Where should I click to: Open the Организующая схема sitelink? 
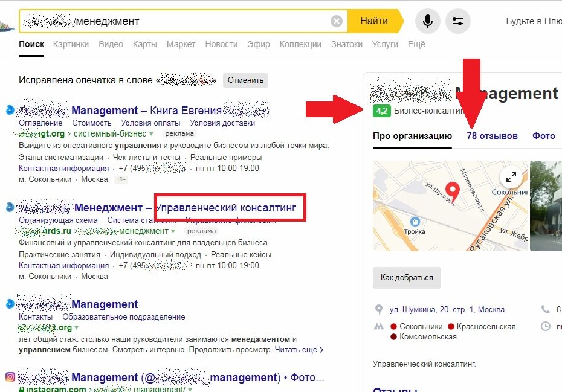[58, 220]
